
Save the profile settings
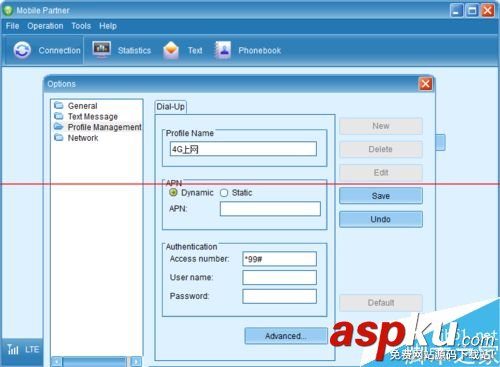coord(381,196)
